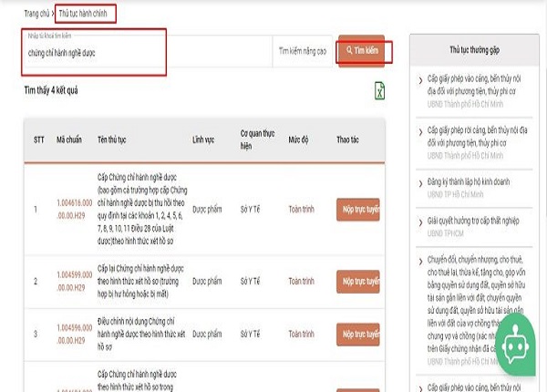Select Sở Y Tế cell in row 2
Viewport: 547px width, 392px height.
coord(250,281)
